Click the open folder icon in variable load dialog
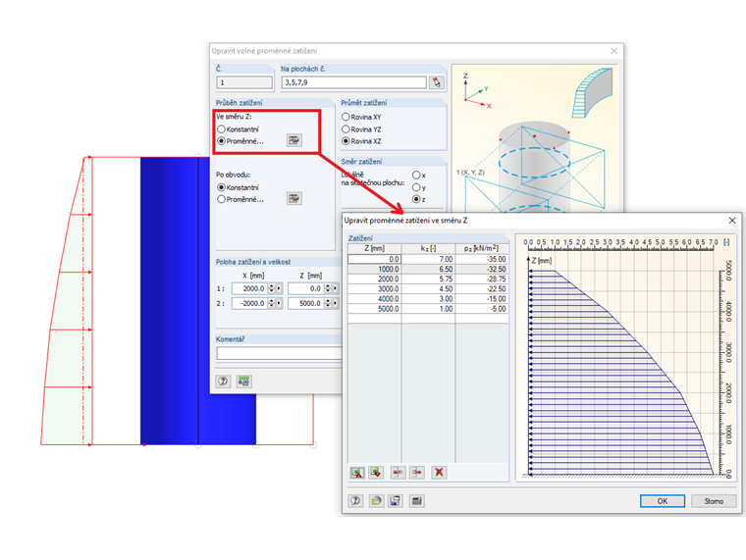This screenshot has height=560, width=746. pos(376,501)
